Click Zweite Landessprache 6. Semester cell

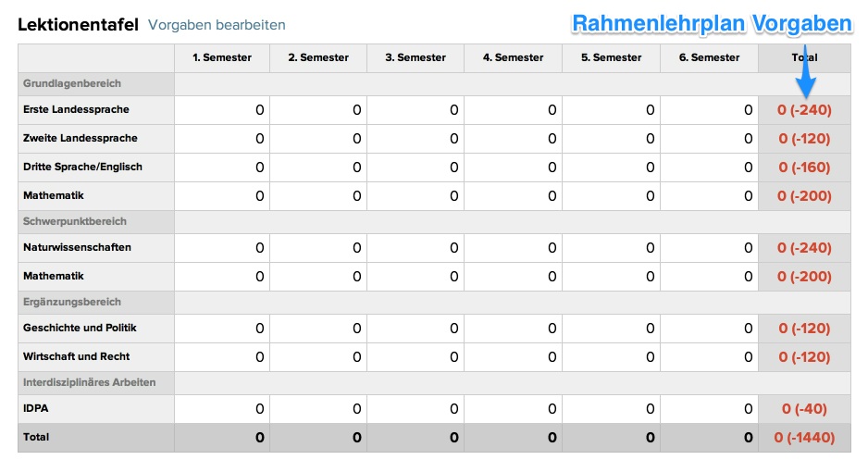[709, 139]
